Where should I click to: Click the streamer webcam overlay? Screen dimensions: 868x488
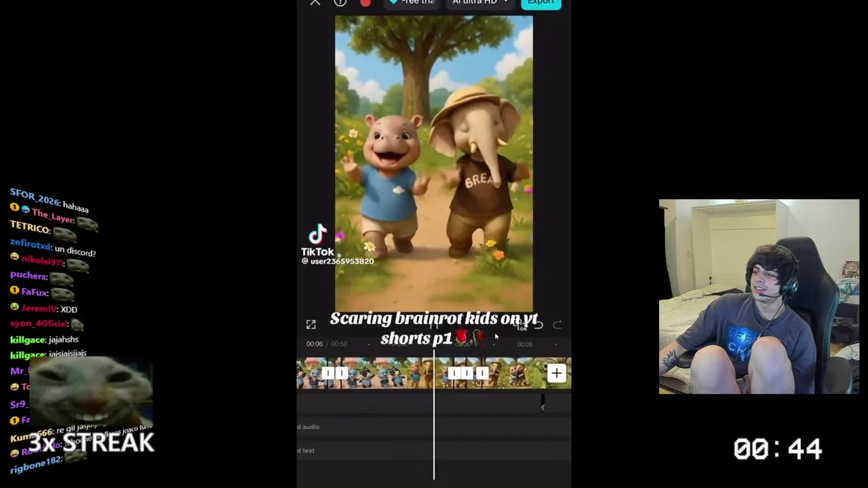[x=759, y=296]
